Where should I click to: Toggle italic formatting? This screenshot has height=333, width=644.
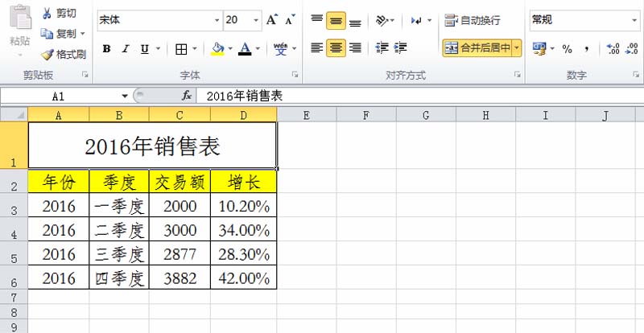tap(126, 49)
